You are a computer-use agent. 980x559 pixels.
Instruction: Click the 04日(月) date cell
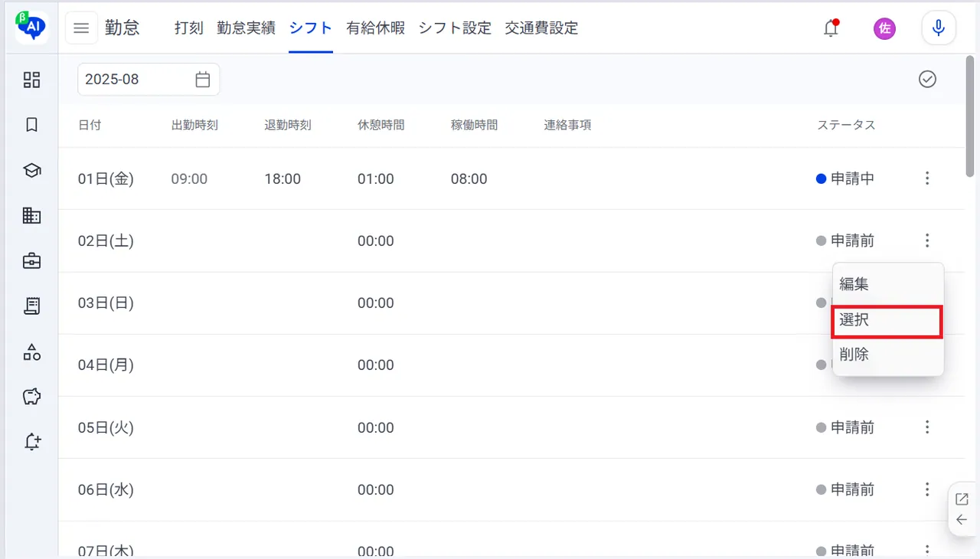tap(106, 365)
